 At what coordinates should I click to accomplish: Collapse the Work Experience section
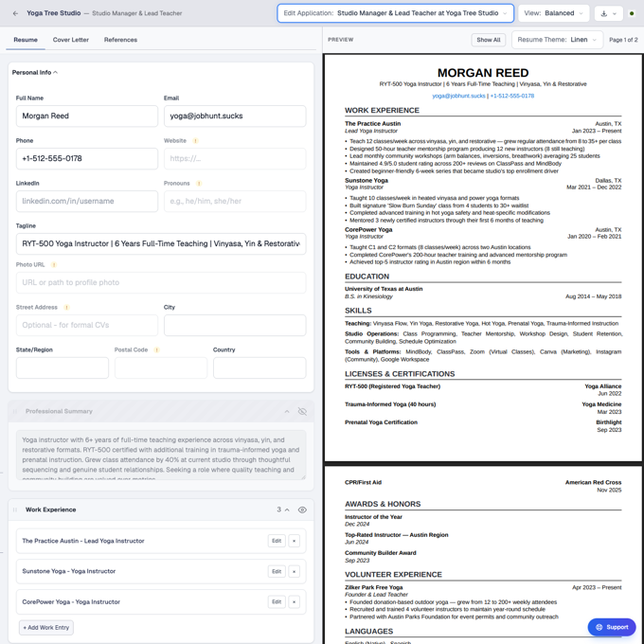click(287, 510)
